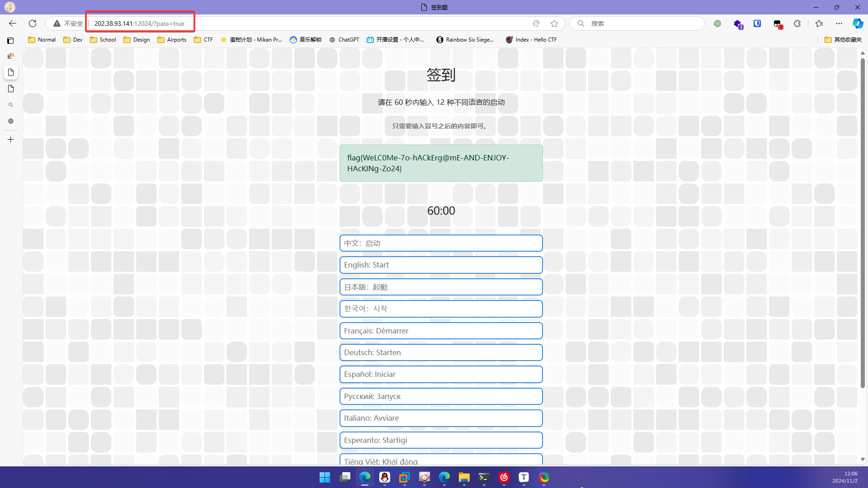Screen dimensions: 868x488
Task: Click the browser back arrow
Action: (13, 23)
